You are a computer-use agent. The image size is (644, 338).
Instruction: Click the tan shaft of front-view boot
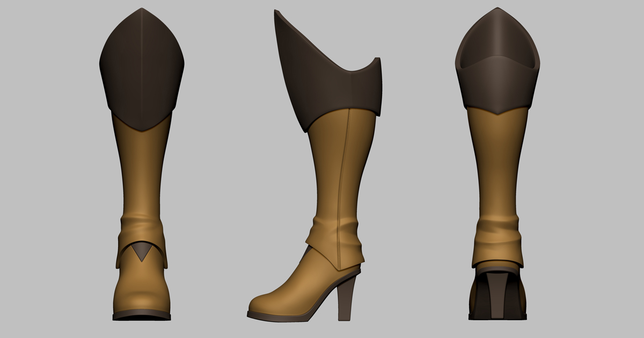coord(142,172)
